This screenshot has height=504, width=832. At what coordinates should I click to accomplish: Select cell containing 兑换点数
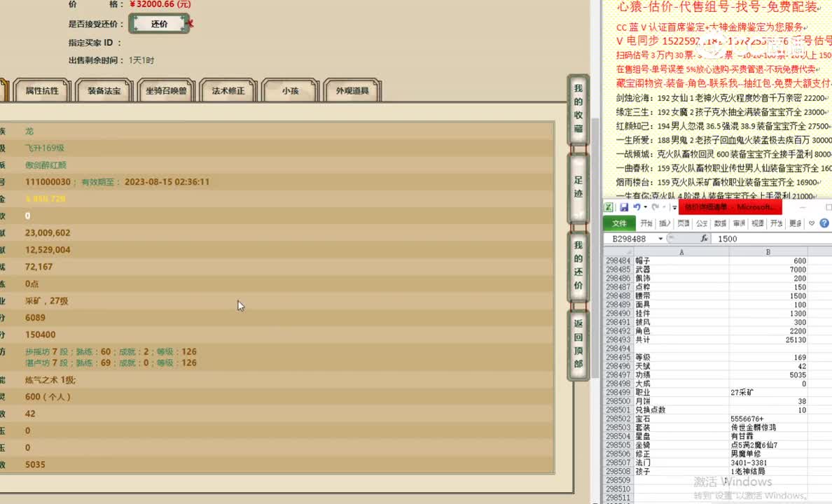pyautogui.click(x=681, y=409)
